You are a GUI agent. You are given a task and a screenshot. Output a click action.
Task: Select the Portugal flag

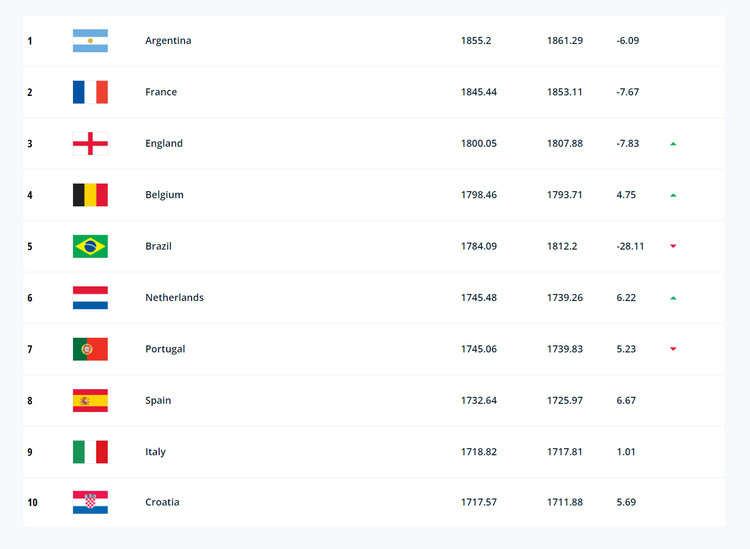90,349
